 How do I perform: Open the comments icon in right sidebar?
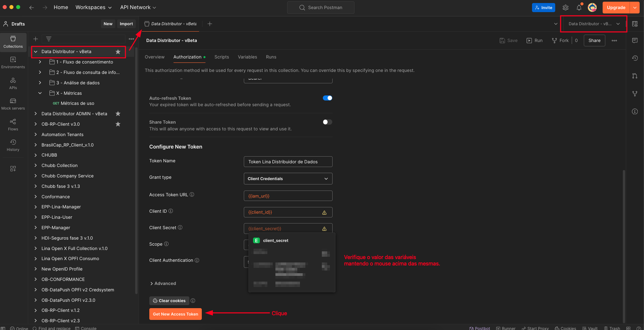635,40
